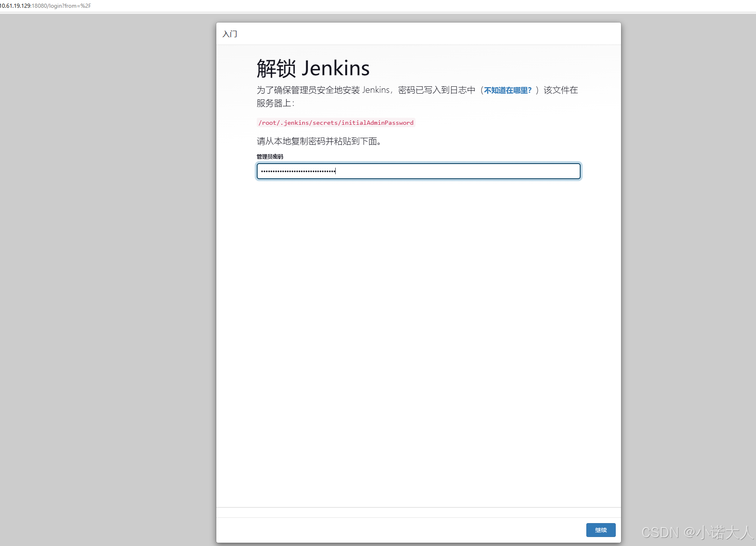The image size is (756, 546).
Task: Click the 解锁 Jenkins heading
Action: coord(313,68)
